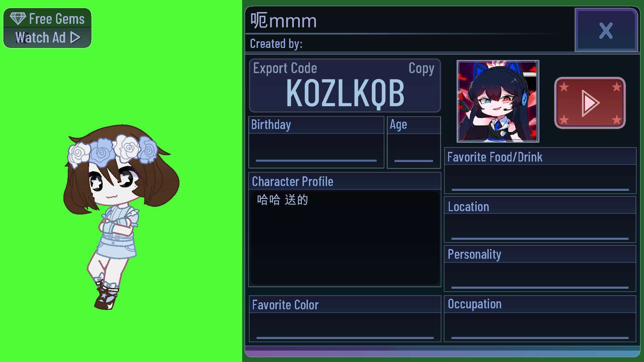Click the KOZLKQB export code text

(x=345, y=93)
